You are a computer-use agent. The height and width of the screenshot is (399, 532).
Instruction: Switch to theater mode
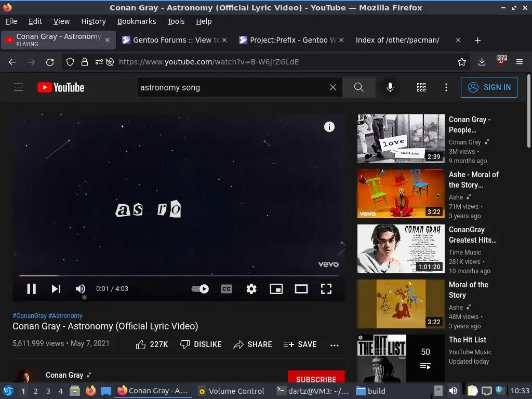click(301, 289)
